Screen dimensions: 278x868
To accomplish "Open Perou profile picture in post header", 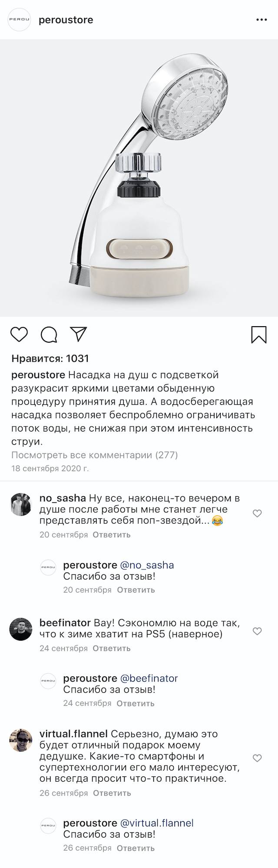I will click(x=20, y=20).
